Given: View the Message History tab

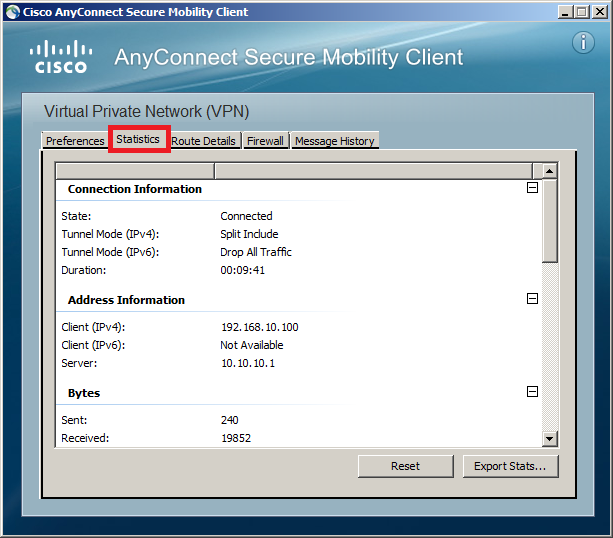Looking at the screenshot, I should point(335,141).
